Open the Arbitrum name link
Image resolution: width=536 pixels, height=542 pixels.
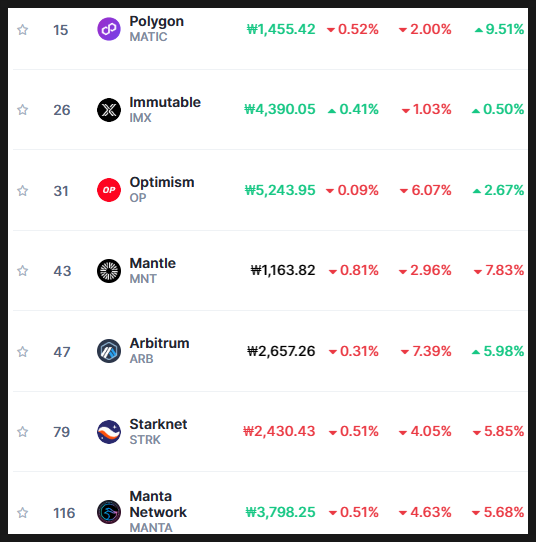tap(159, 343)
